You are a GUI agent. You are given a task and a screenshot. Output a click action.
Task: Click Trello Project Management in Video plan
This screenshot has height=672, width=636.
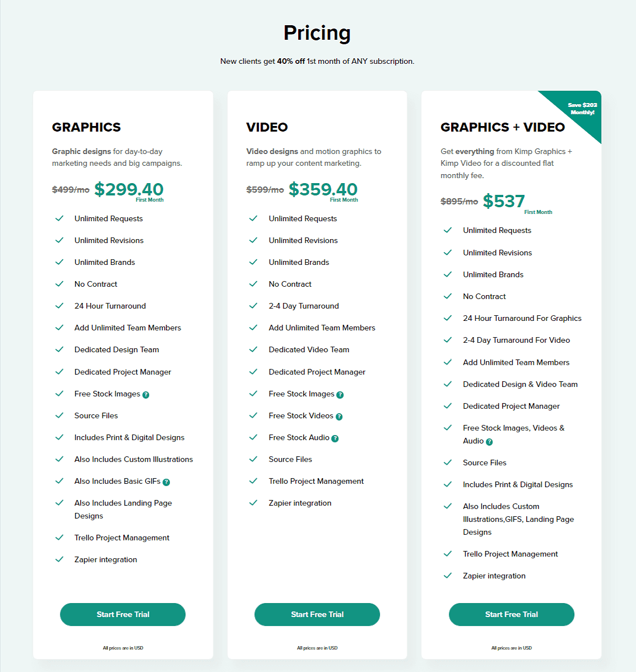[x=316, y=481]
